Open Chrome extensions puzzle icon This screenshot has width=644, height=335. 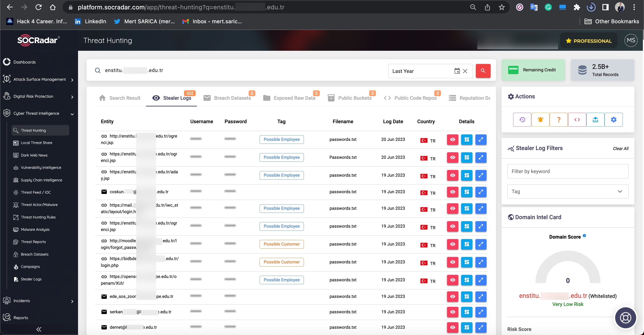pos(576,7)
